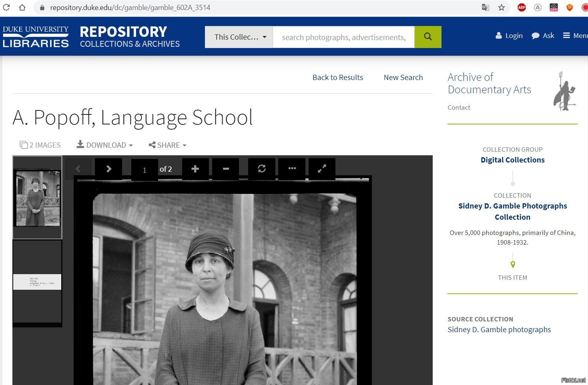Click the Back to Results link

(x=337, y=77)
